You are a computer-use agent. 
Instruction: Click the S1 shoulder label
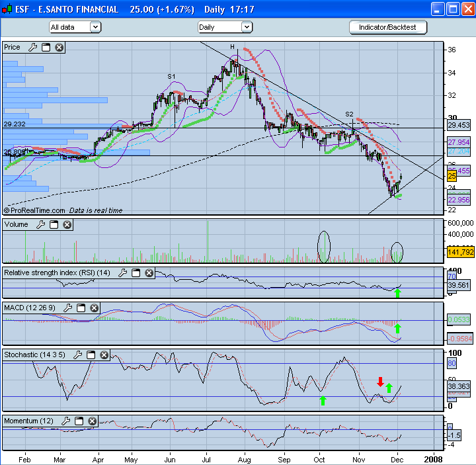[171, 77]
